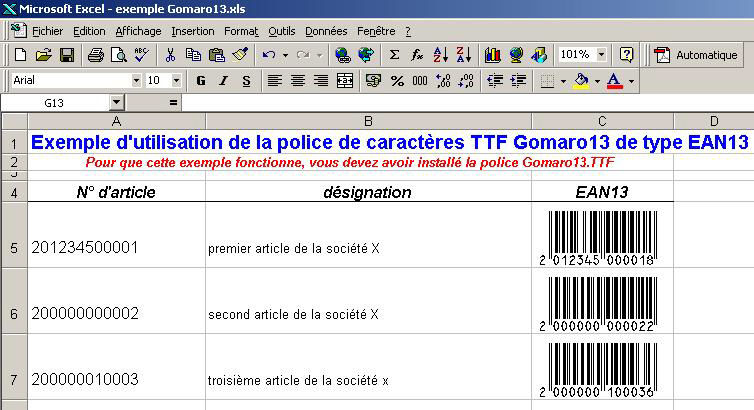Toggle italic I formatting
754x410 pixels.
(x=223, y=80)
